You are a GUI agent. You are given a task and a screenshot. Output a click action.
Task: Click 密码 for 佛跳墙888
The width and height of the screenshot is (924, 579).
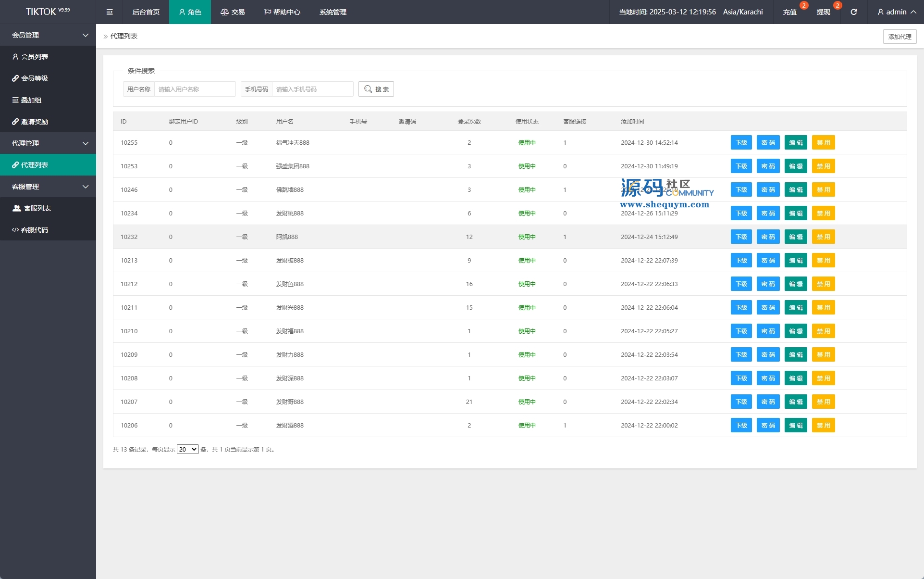(768, 189)
